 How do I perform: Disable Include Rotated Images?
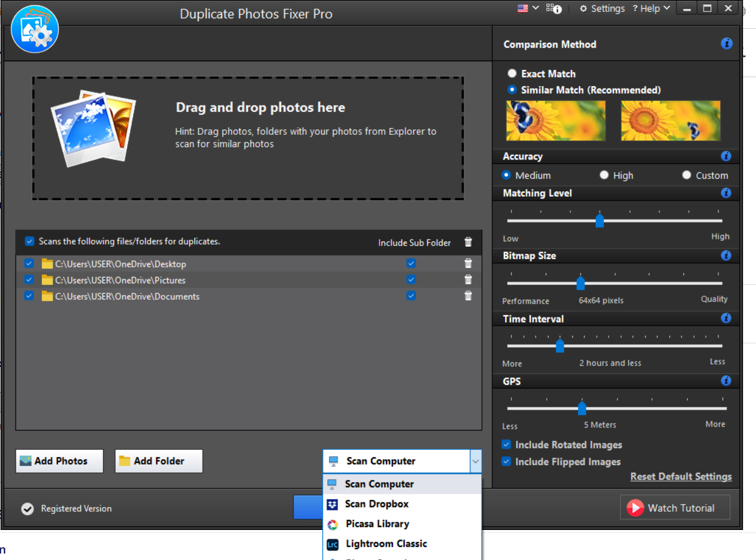coord(506,445)
